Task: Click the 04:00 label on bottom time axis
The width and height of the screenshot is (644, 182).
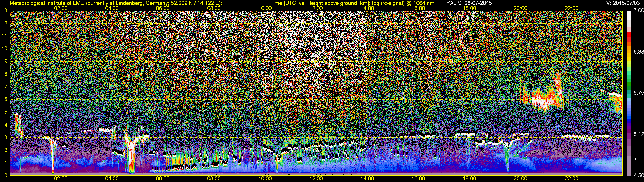Action: [112, 179]
